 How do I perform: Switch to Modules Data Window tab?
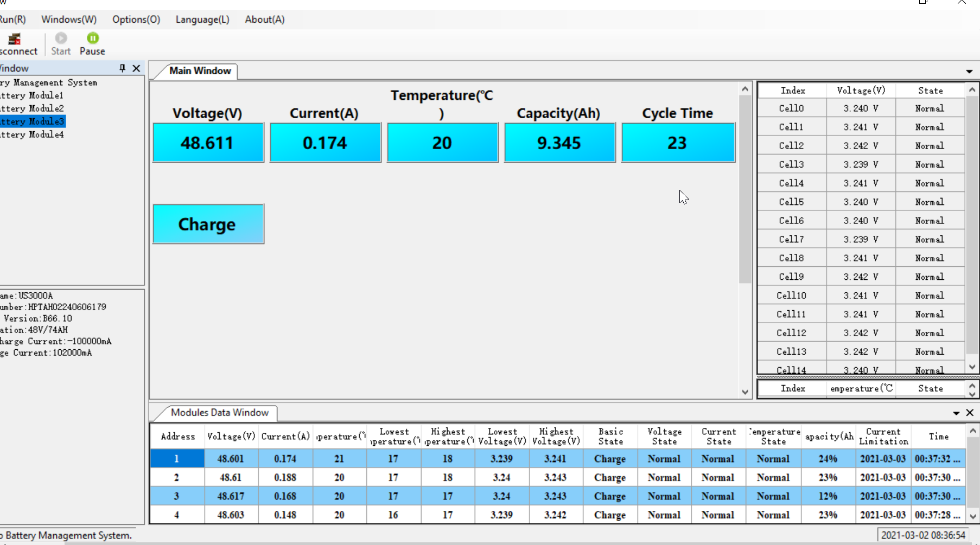(219, 413)
